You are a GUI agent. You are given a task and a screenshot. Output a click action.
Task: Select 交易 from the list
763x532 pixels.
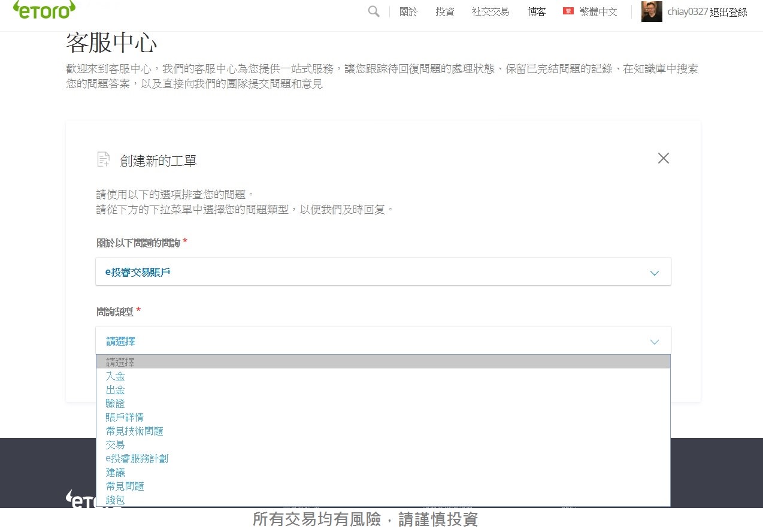click(x=383, y=445)
